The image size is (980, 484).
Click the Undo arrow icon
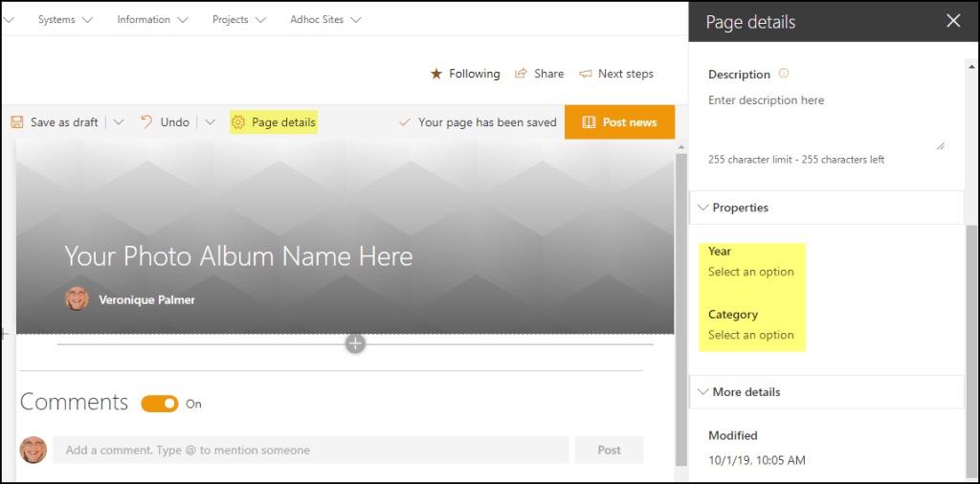[x=146, y=122]
